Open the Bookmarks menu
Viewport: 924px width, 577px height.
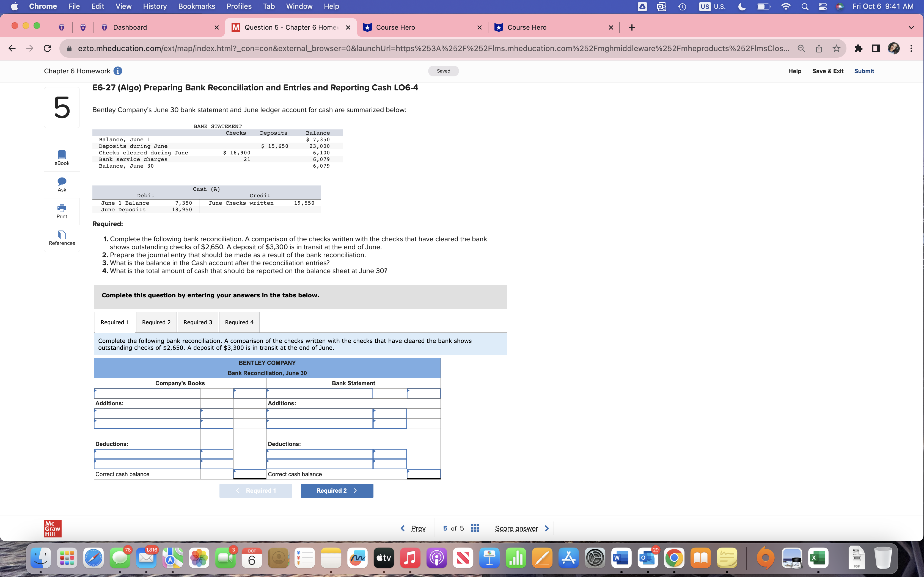coord(197,6)
